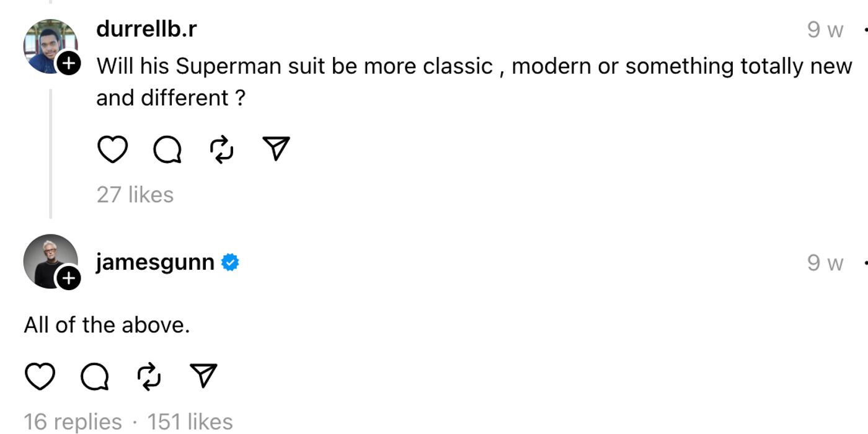View the 16 replies to jamesgunn
Viewport: 868px width, 434px height.
(73, 422)
